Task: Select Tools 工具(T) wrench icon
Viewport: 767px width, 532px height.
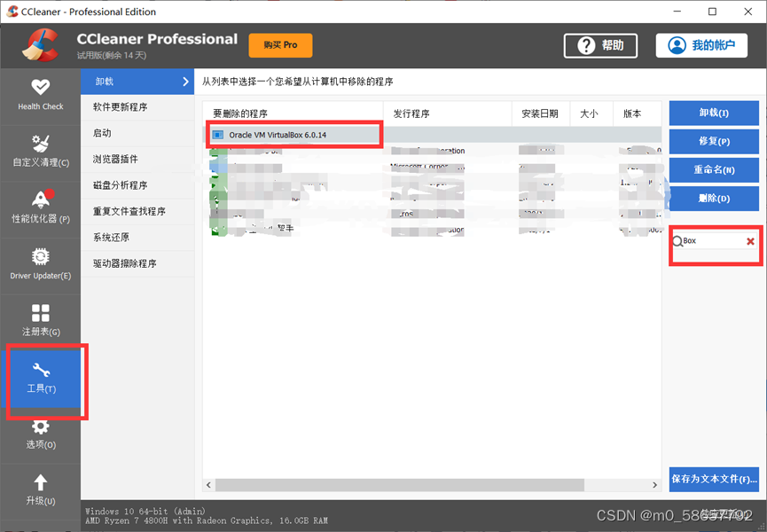Action: point(41,370)
